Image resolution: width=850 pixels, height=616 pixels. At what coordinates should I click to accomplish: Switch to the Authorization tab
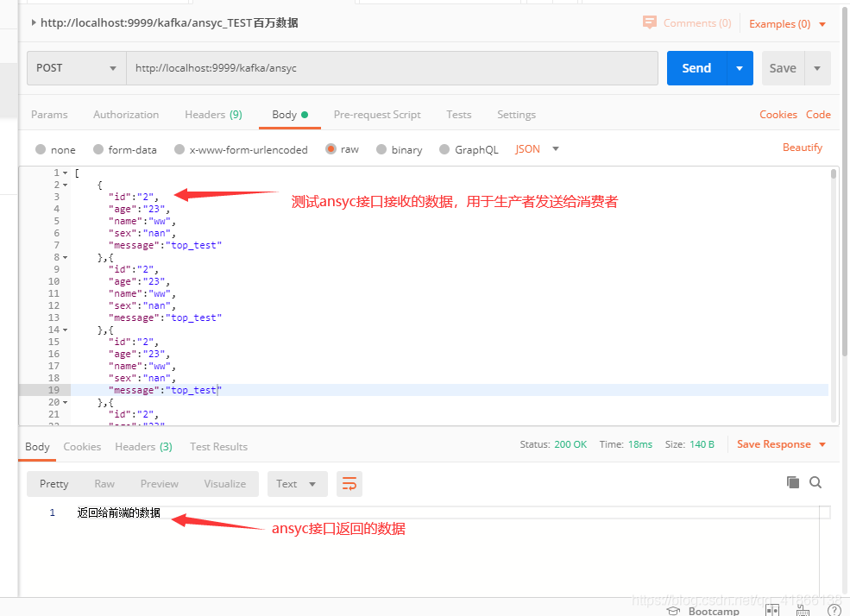(x=126, y=115)
